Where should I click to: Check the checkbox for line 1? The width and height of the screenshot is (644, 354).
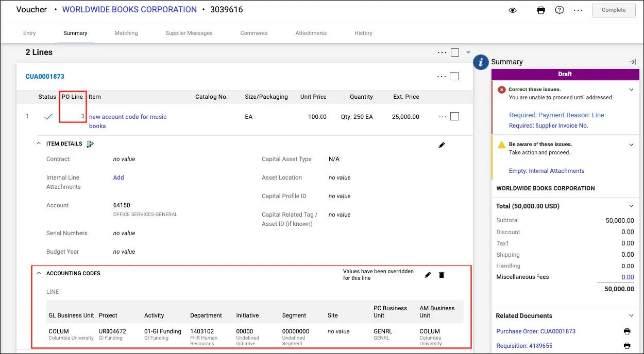click(x=454, y=117)
